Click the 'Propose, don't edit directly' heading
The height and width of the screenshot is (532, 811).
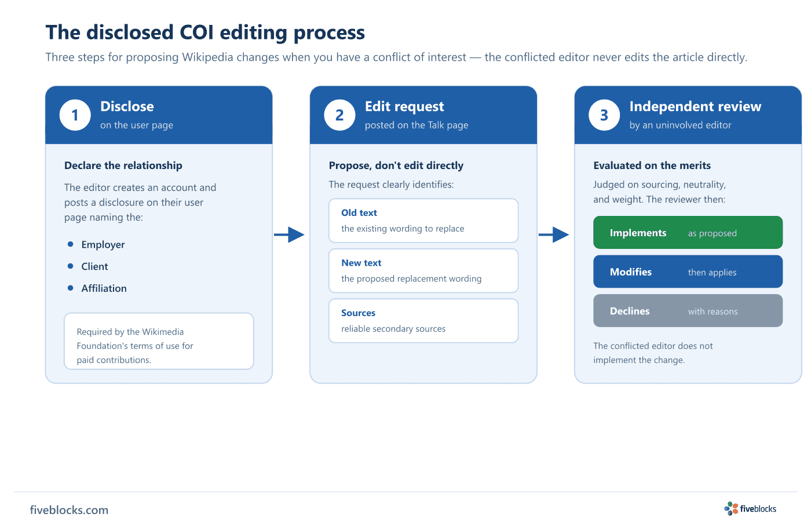396,166
